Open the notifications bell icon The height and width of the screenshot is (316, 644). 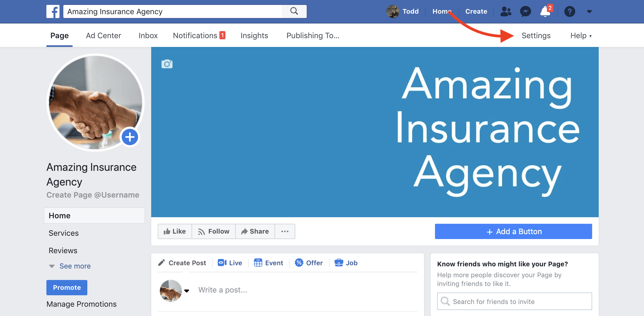[545, 11]
